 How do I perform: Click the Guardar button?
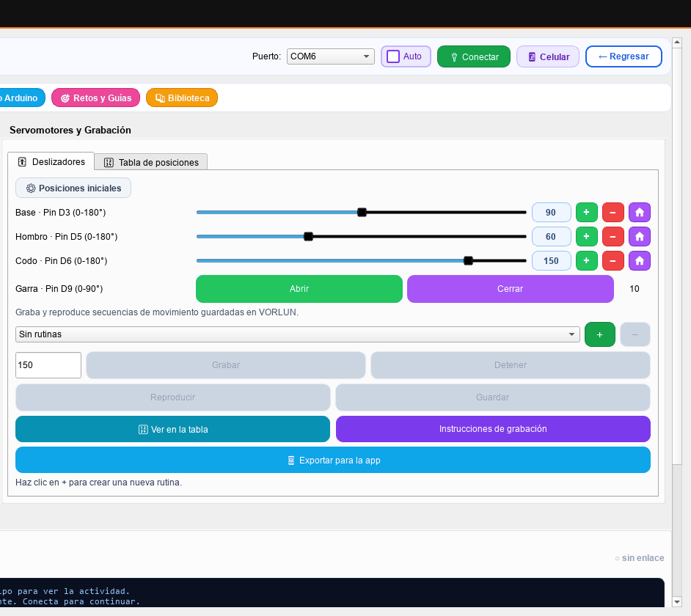(x=493, y=397)
